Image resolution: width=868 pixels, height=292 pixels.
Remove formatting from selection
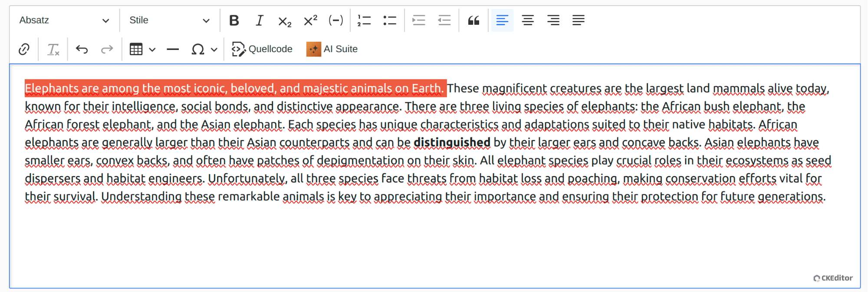click(x=53, y=49)
